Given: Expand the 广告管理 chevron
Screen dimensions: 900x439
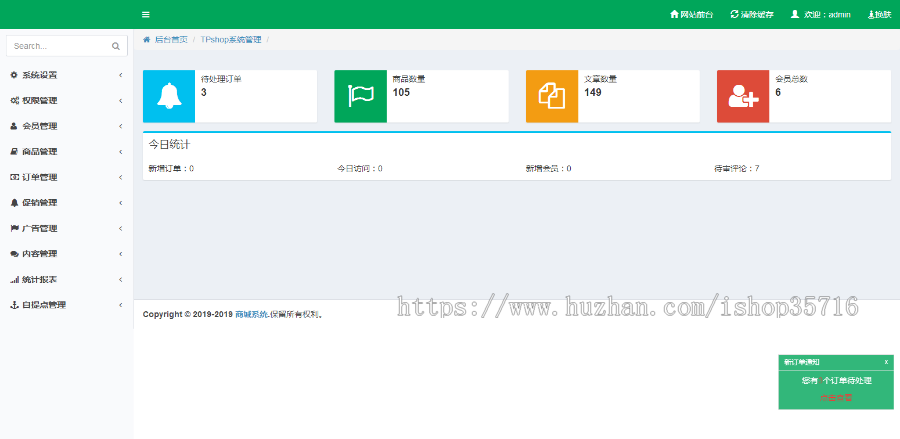Looking at the screenshot, I should 121,228.
